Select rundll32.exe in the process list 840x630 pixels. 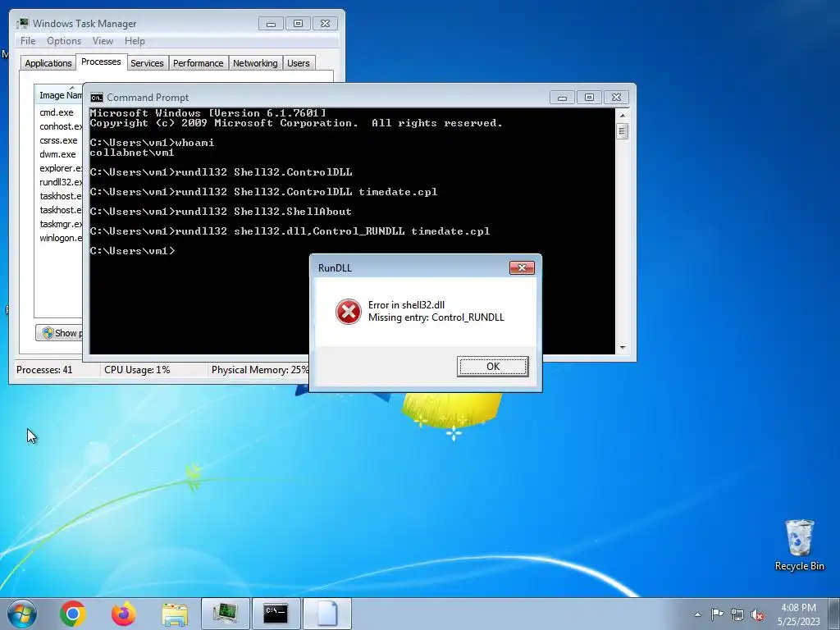click(61, 182)
